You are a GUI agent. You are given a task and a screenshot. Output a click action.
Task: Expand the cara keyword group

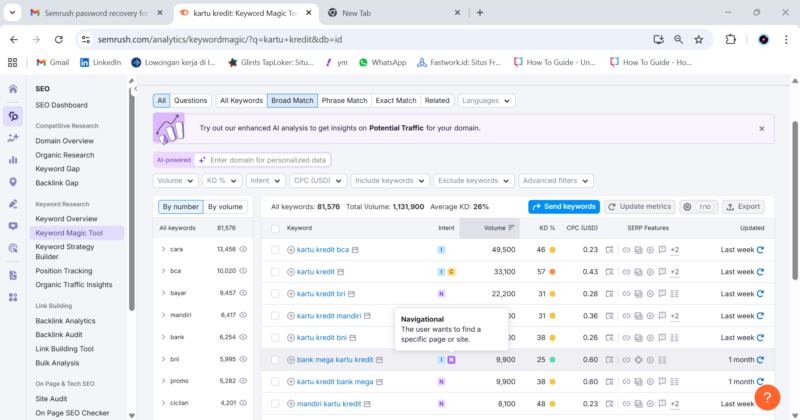pos(163,249)
